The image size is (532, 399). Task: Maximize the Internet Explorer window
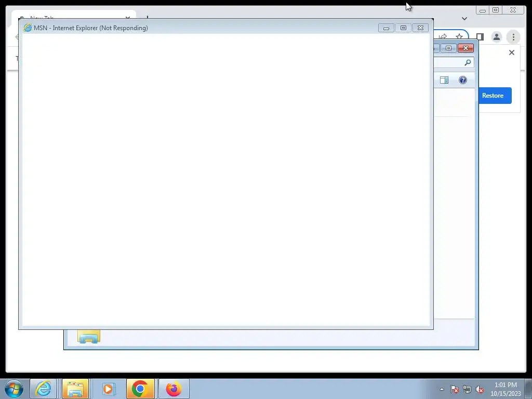[403, 28]
